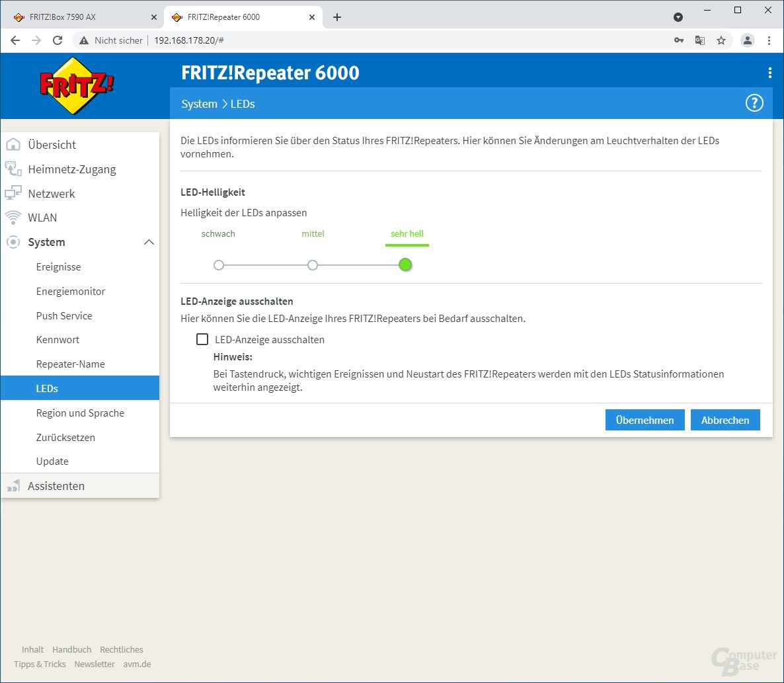The width and height of the screenshot is (784, 683).
Task: Click the mittel brightness label
Action: coord(313,233)
